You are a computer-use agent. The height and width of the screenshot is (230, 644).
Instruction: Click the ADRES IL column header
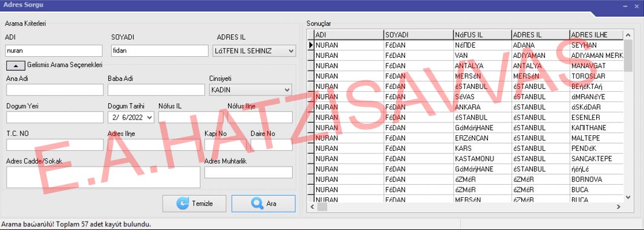pos(541,35)
